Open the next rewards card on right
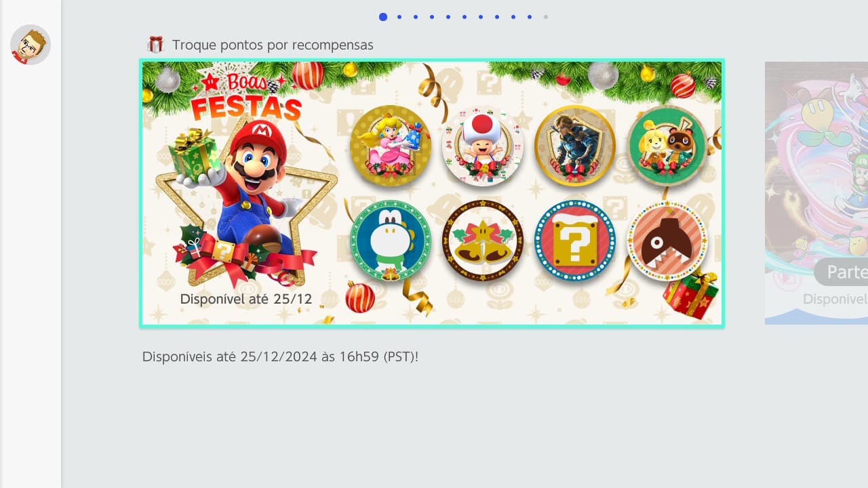This screenshot has width=868, height=488. click(x=816, y=193)
